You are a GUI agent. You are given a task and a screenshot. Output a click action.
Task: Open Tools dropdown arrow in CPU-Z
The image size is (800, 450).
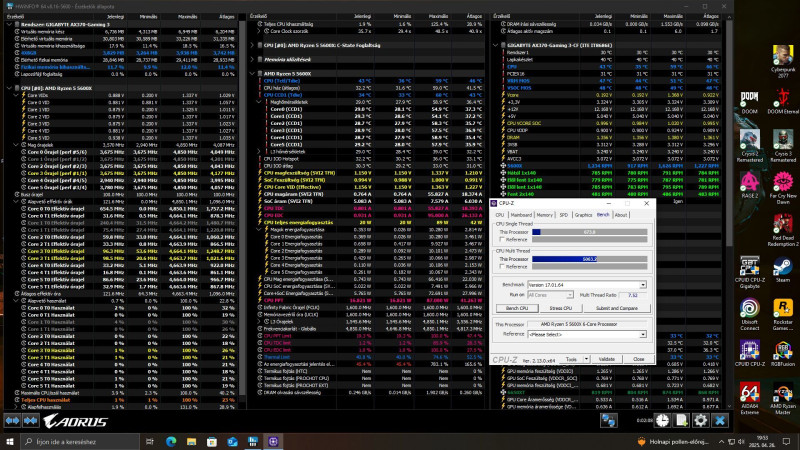coord(586,359)
